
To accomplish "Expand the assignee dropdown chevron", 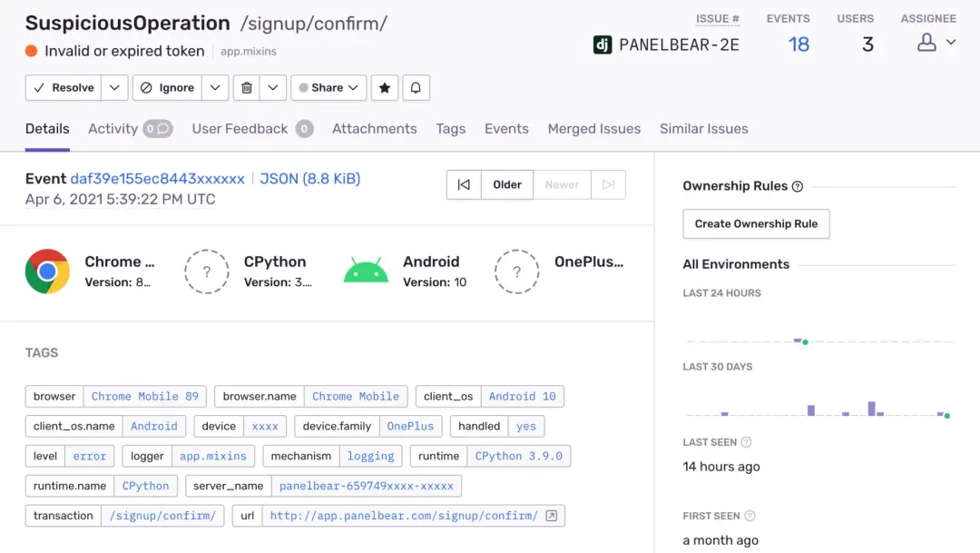I will coord(951,43).
